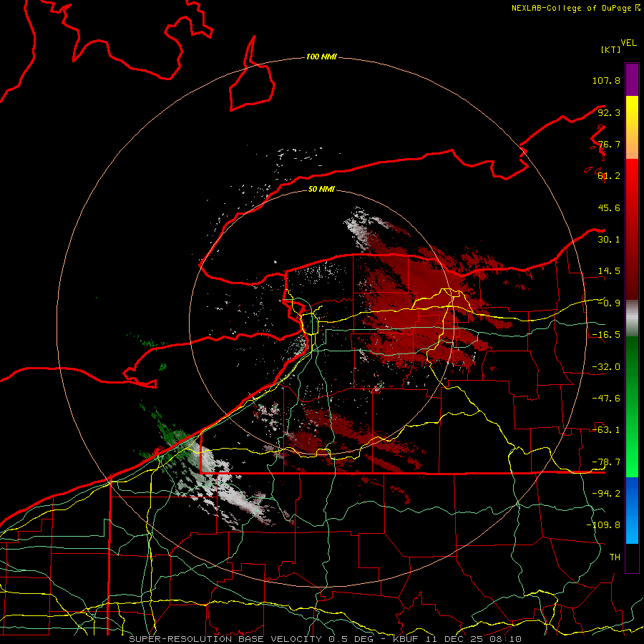Click the Super-Resolution Base Velocity caption at bottom
The height and width of the screenshot is (644, 644).
[326, 639]
